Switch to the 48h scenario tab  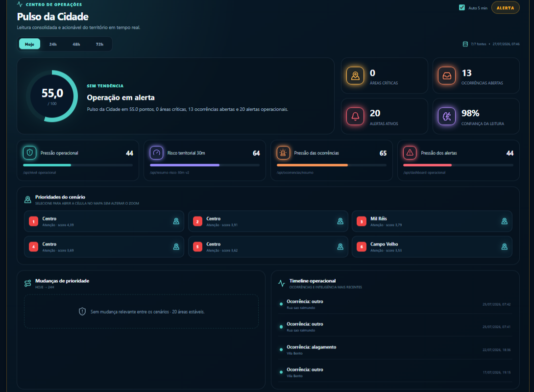pyautogui.click(x=76, y=44)
